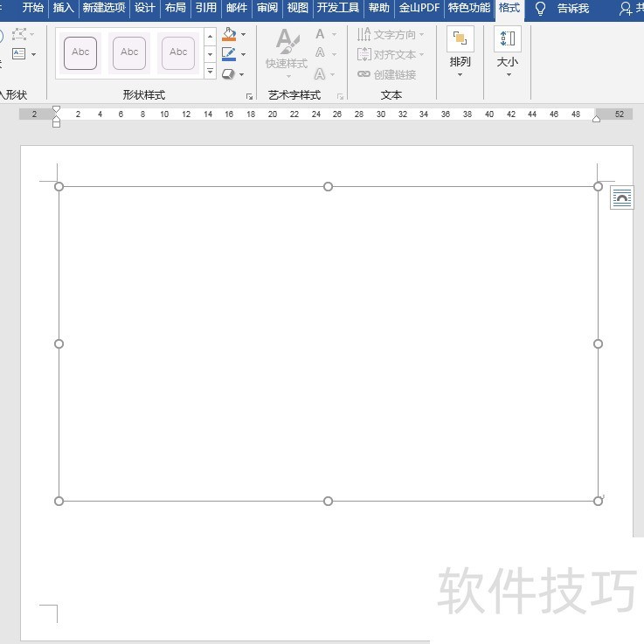Click the bottom-left resize handle
This screenshot has width=644, height=644.
coord(59,501)
